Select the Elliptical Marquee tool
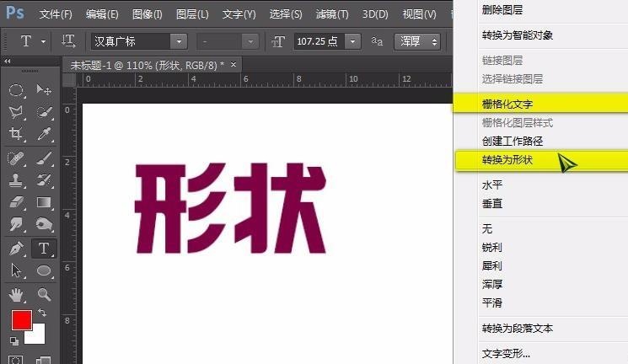Viewport: 628px width, 364px height. [16, 89]
